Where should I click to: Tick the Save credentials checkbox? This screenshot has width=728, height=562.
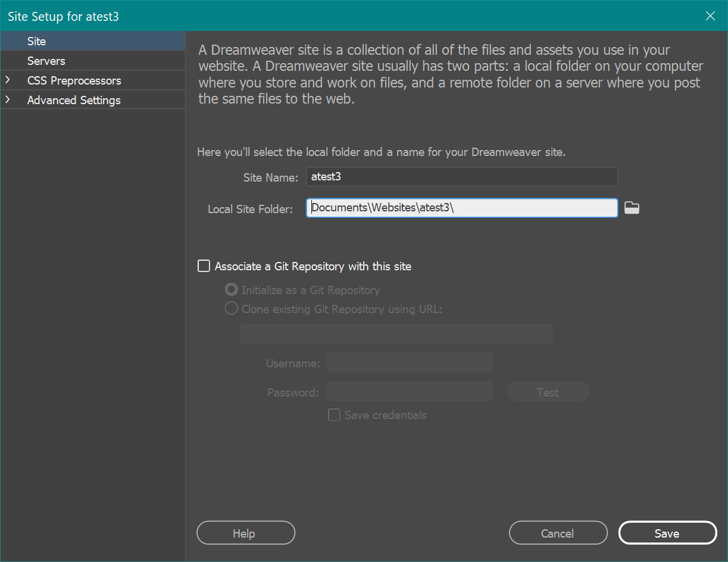(x=334, y=415)
